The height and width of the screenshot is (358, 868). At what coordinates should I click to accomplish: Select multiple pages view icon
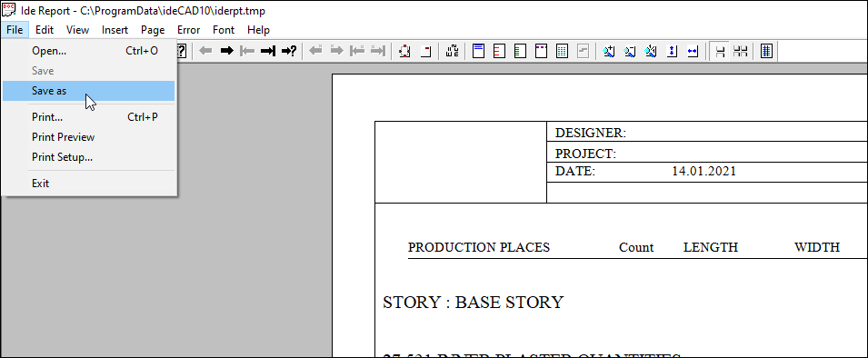pyautogui.click(x=740, y=52)
